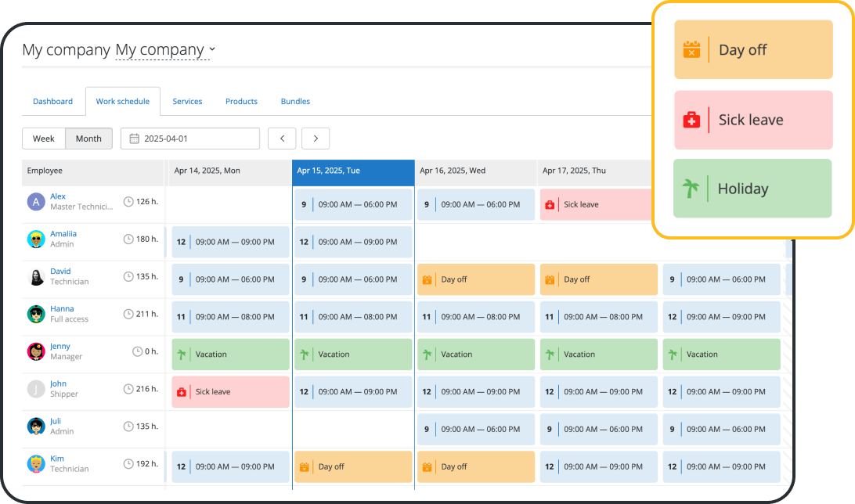Select the Month view button
The height and width of the screenshot is (504, 855).
pos(88,138)
